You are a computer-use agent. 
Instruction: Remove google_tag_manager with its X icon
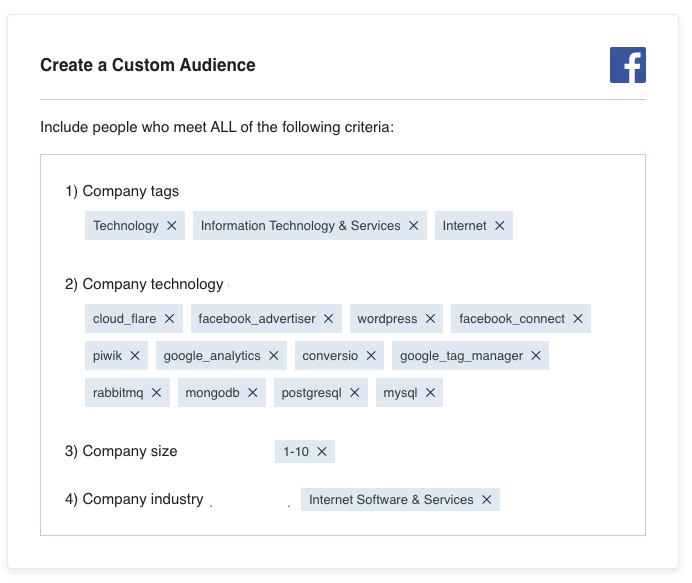536,356
